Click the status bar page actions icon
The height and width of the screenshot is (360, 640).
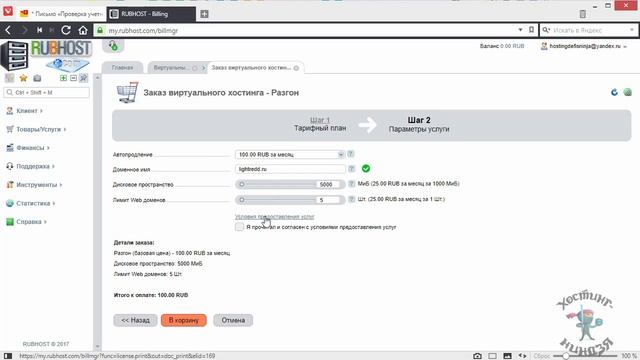tap(522, 356)
